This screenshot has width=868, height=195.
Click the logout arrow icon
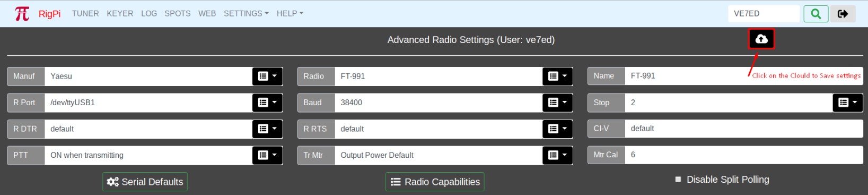coord(843,14)
